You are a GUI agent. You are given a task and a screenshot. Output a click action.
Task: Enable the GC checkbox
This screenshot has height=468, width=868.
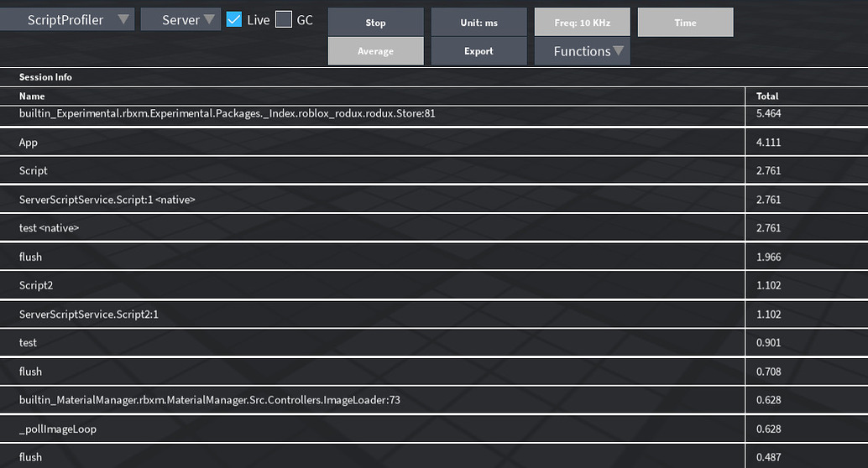coord(284,20)
